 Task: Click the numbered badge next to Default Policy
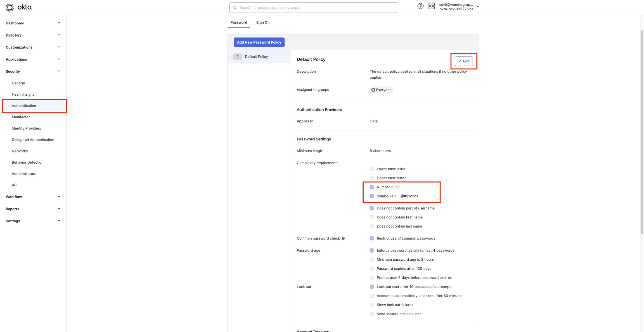coord(237,56)
